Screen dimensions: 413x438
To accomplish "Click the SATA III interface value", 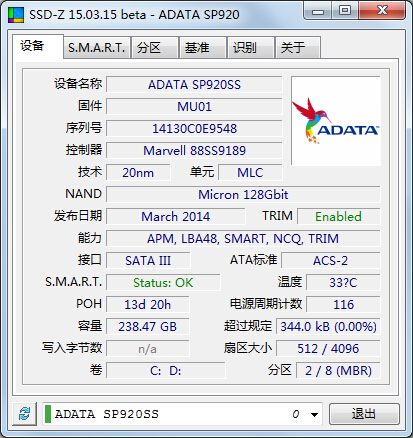I will 148,261.
